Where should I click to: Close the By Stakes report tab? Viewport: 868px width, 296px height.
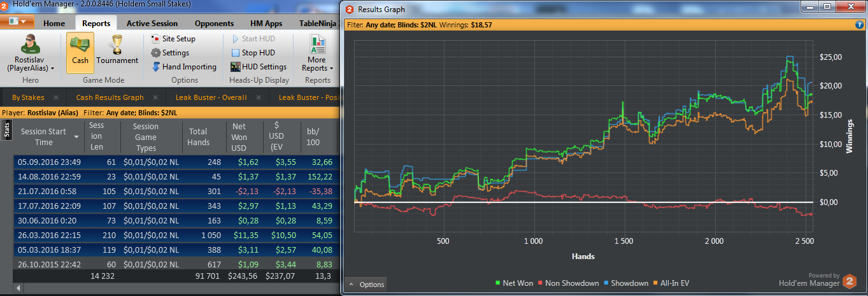[x=56, y=97]
